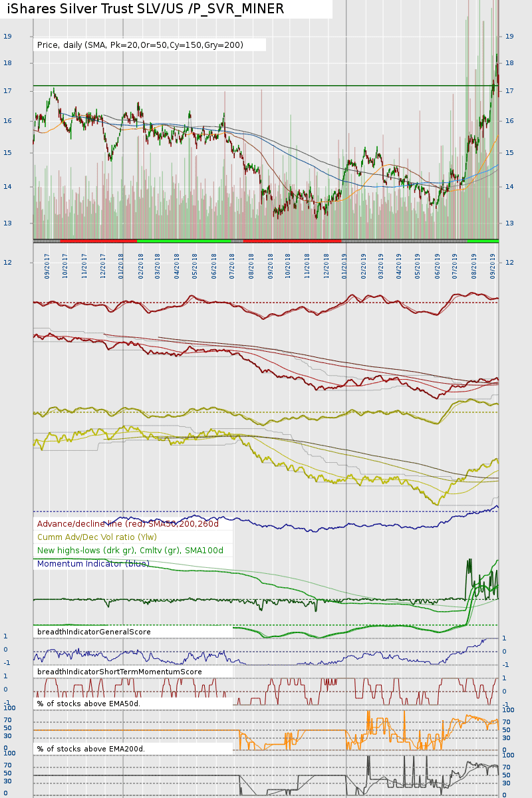The image size is (532, 798).
Task: Select the 12/2018 date tick label
Action: [x=326, y=265]
